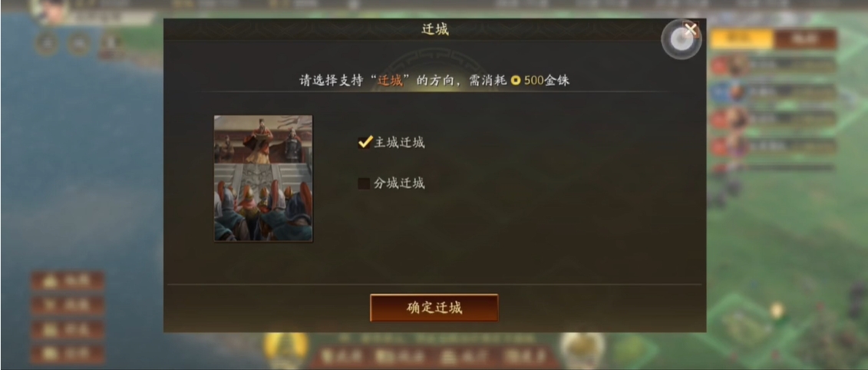Image resolution: width=868 pixels, height=370 pixels.
Task: Tap the golden round emblem left of the bottom bar
Action: (285, 351)
